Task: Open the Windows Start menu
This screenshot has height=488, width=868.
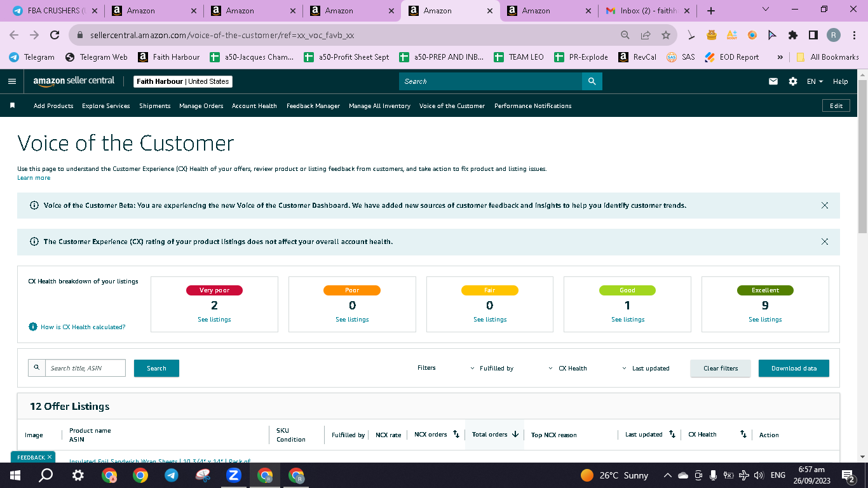Action: 15,475
